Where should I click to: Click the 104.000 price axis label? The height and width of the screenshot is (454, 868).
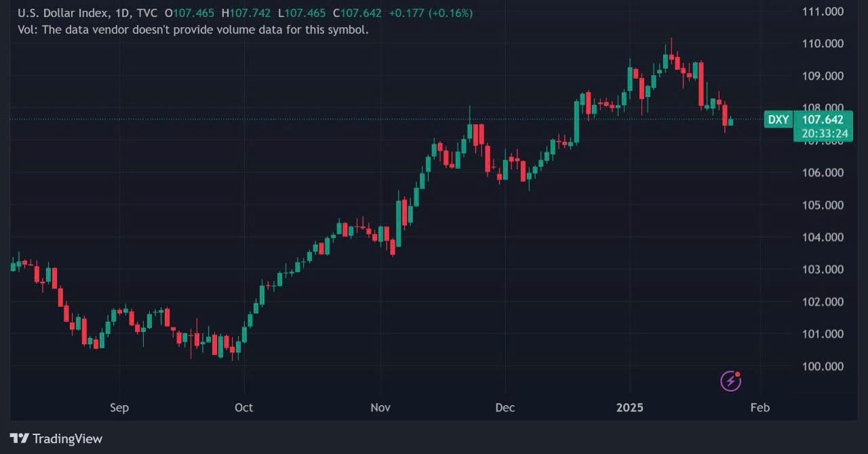tap(823, 237)
